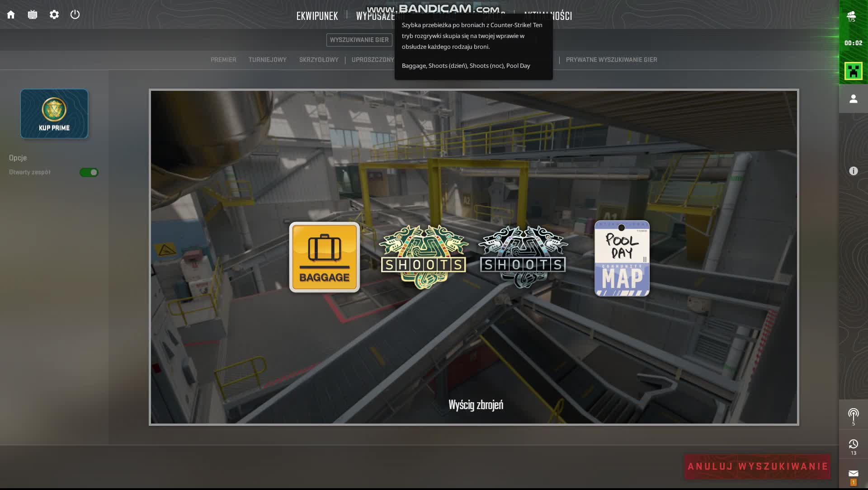Screen dimensions: 868x490
Task: Open the party lobby 1/5 icon
Action: point(852,17)
